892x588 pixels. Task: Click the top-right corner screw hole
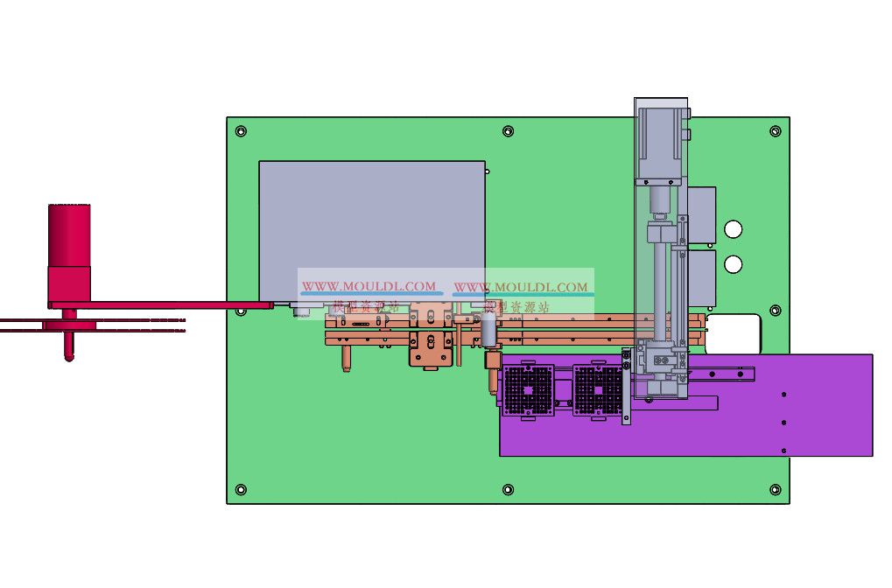click(x=775, y=131)
